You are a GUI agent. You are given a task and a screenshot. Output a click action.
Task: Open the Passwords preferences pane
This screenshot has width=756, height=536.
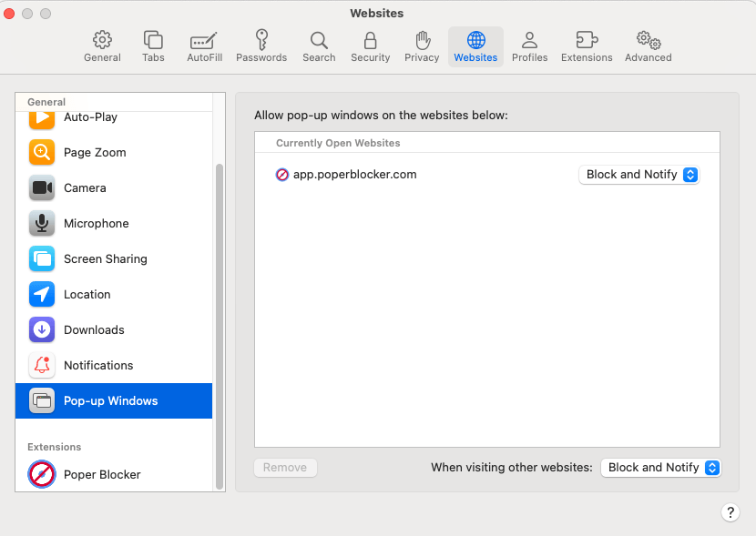click(261, 46)
